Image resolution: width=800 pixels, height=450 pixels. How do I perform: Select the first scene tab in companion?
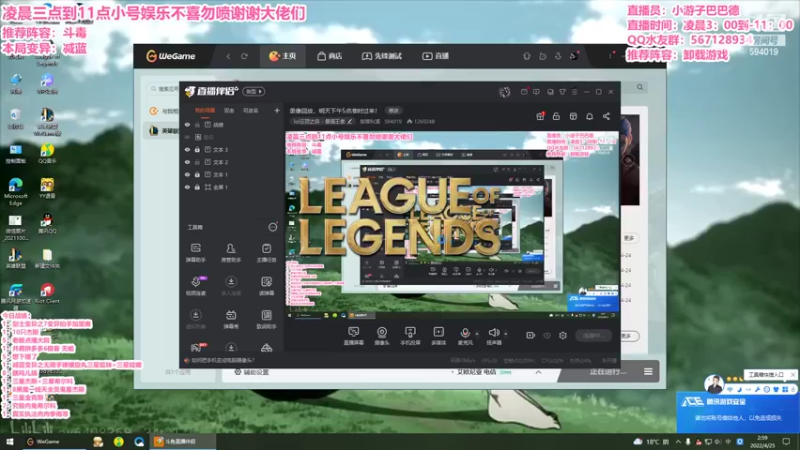[x=205, y=110]
